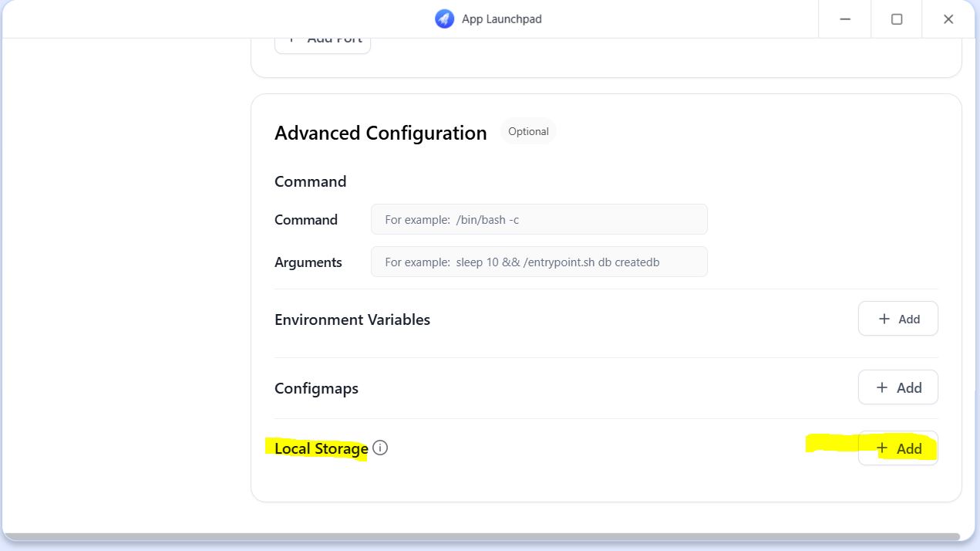
Task: Select the Advanced Configuration heading
Action: coord(380,133)
